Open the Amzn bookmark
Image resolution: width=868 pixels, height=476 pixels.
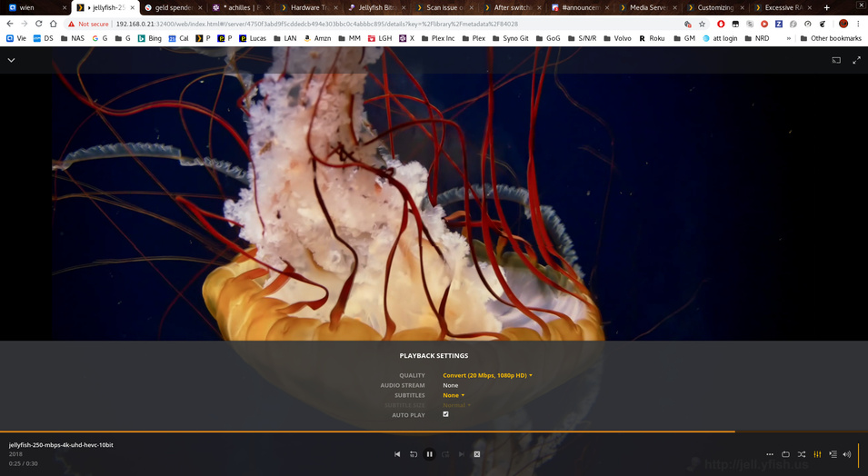(317, 38)
